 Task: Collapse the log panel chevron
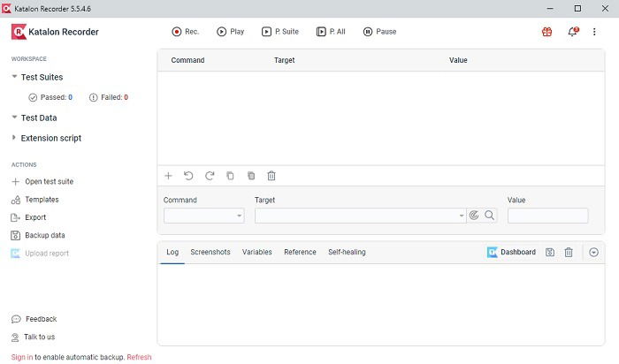pos(593,253)
